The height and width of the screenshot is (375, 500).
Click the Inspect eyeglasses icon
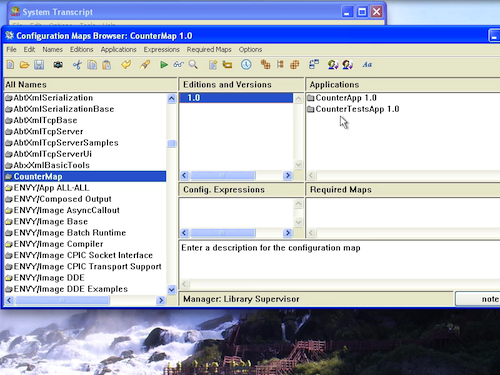click(178, 64)
